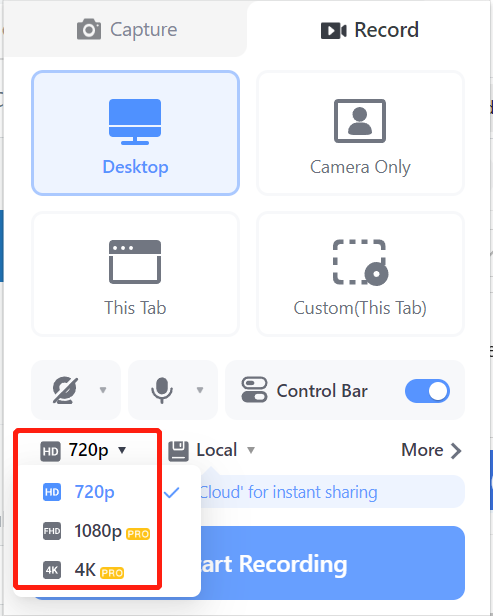Open More settings

[x=431, y=450]
